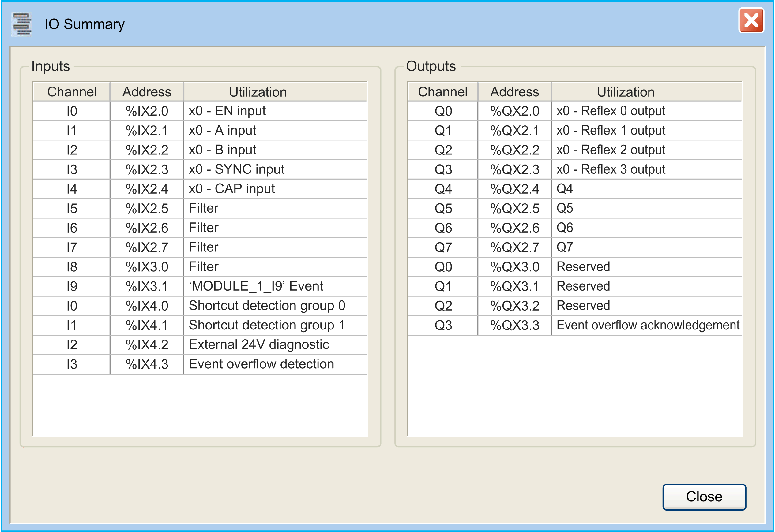775x532 pixels.
Task: Select the 'x0 - EN input' row
Action: pyautogui.click(x=227, y=111)
